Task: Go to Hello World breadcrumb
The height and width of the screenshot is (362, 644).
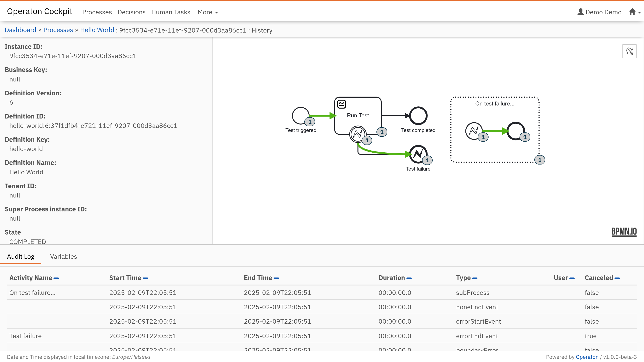Action: tap(97, 30)
